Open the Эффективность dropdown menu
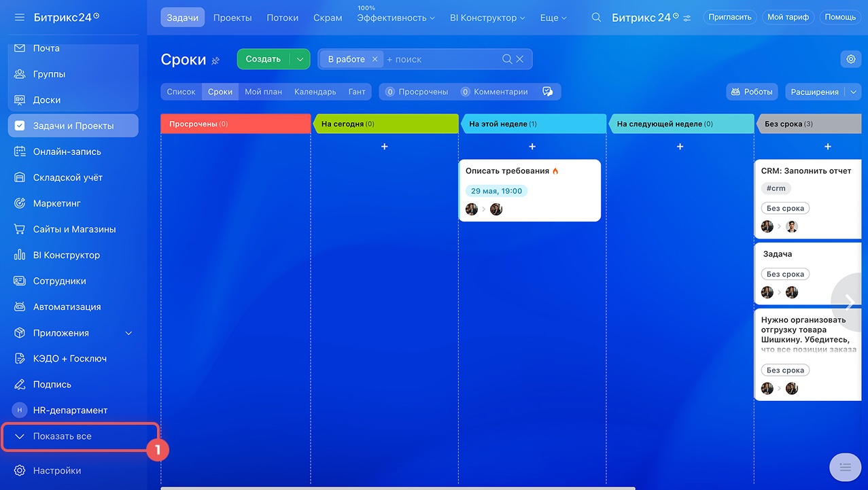868x490 pixels. tap(396, 18)
